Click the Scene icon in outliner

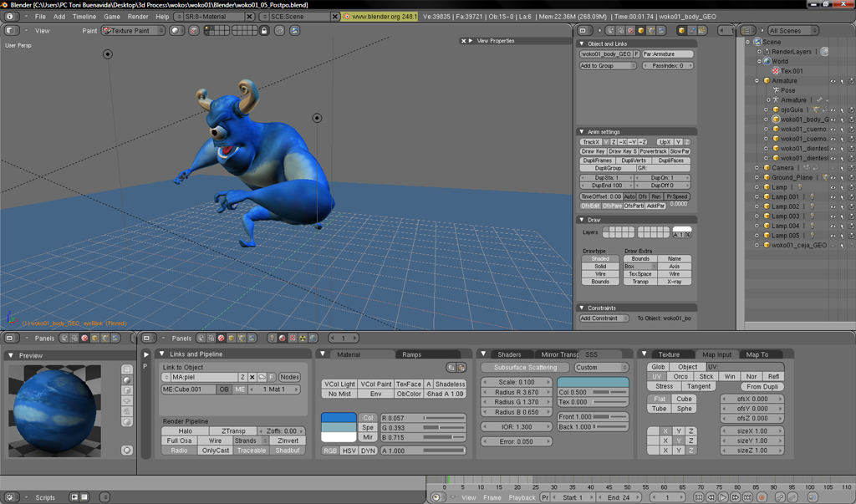[757, 42]
